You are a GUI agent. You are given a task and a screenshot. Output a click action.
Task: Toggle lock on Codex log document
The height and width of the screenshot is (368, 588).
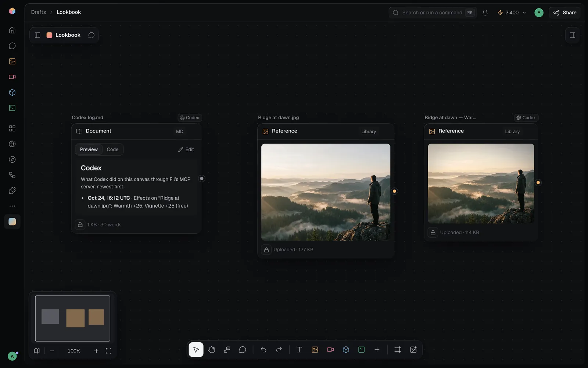click(80, 224)
